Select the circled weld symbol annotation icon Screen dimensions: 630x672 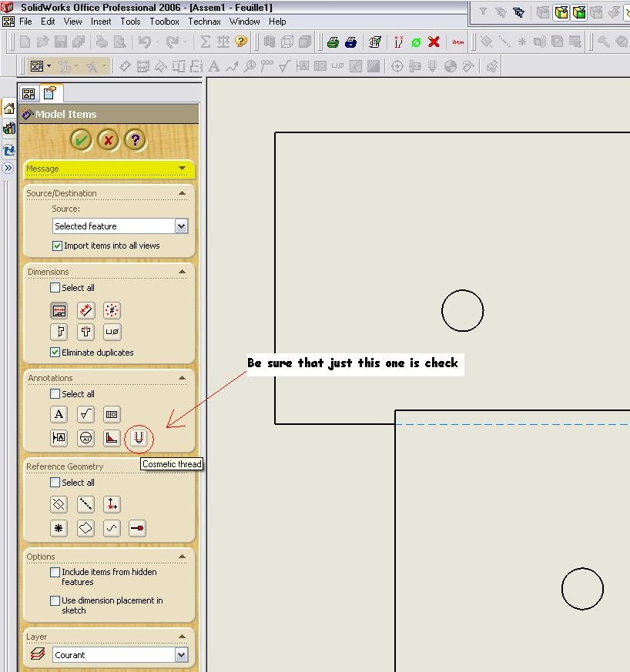[85, 438]
